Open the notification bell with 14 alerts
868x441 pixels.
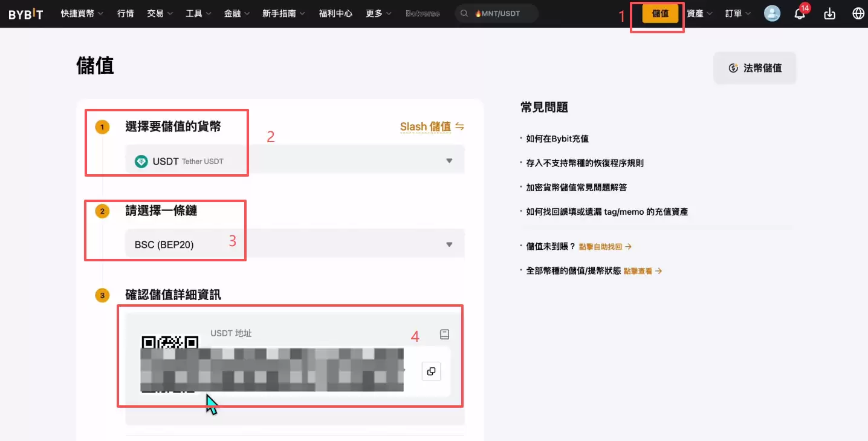(799, 13)
